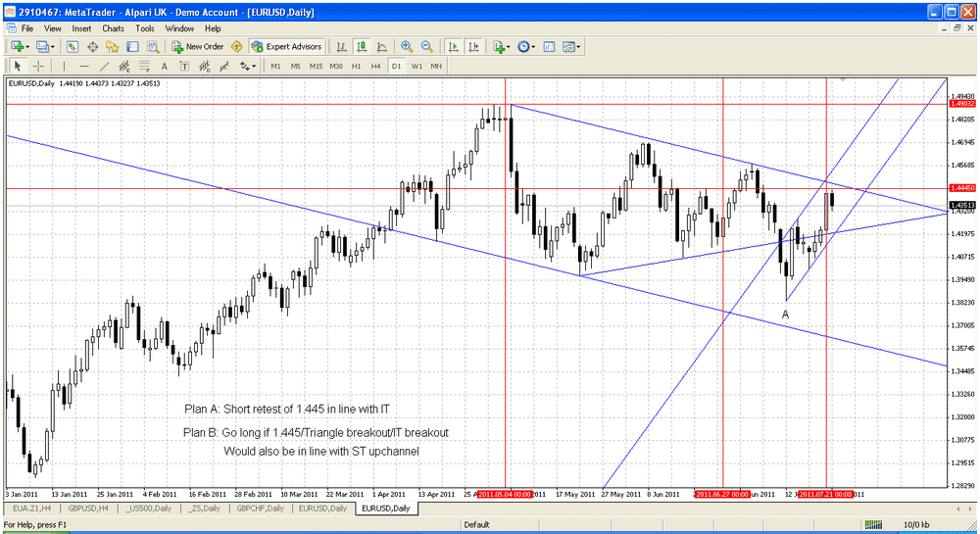
Task: Toggle Chart Shift icon
Action: (473, 46)
